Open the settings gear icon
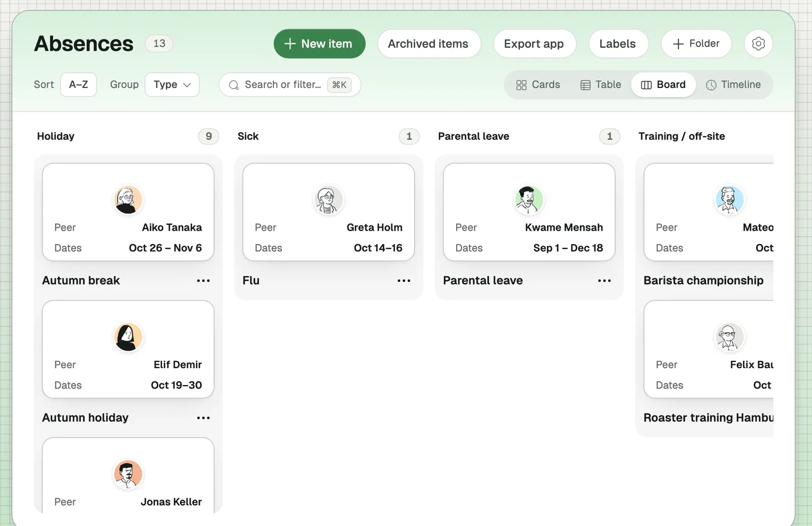 758,43
